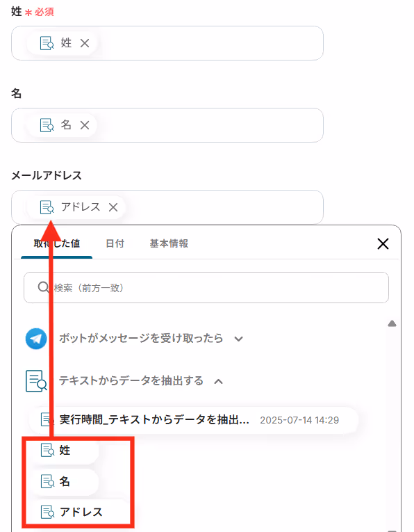Screen dimensions: 414x532
Task: Remove the アドレス tag from the email field
Action: coord(113,207)
